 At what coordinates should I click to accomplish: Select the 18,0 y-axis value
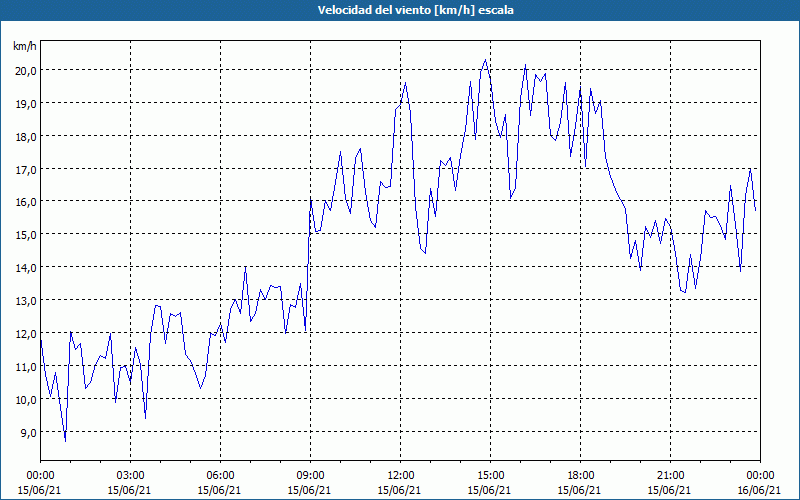pyautogui.click(x=27, y=136)
